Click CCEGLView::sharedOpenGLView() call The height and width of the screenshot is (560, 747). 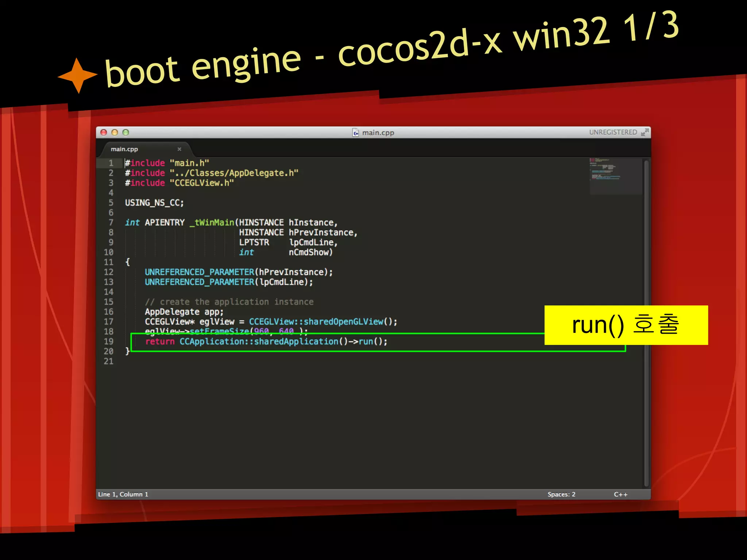[321, 322]
